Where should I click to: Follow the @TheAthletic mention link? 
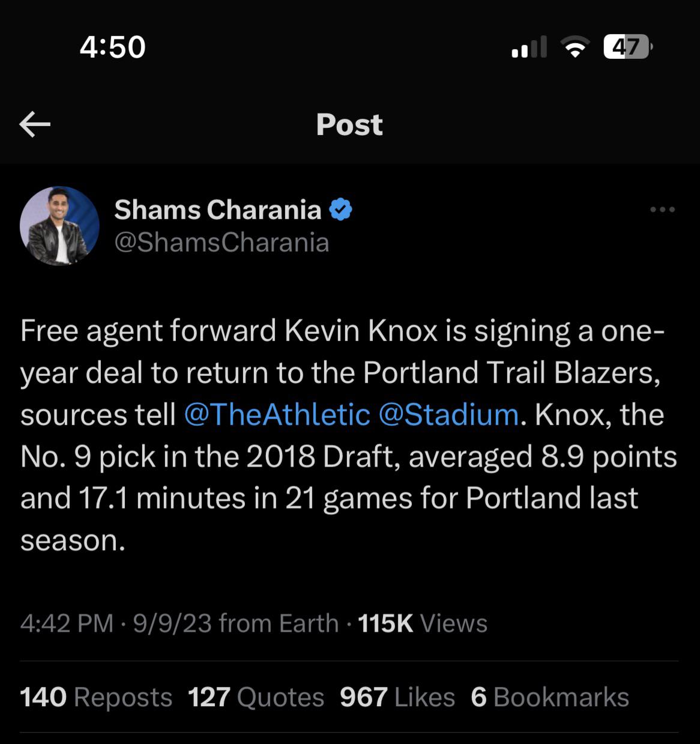pos(277,415)
